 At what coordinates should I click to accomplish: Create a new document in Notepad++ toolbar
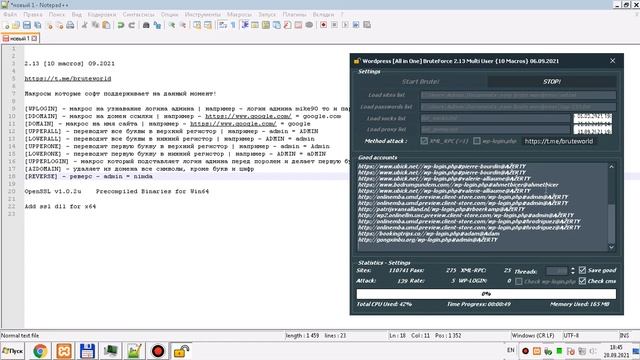[x=6, y=25]
